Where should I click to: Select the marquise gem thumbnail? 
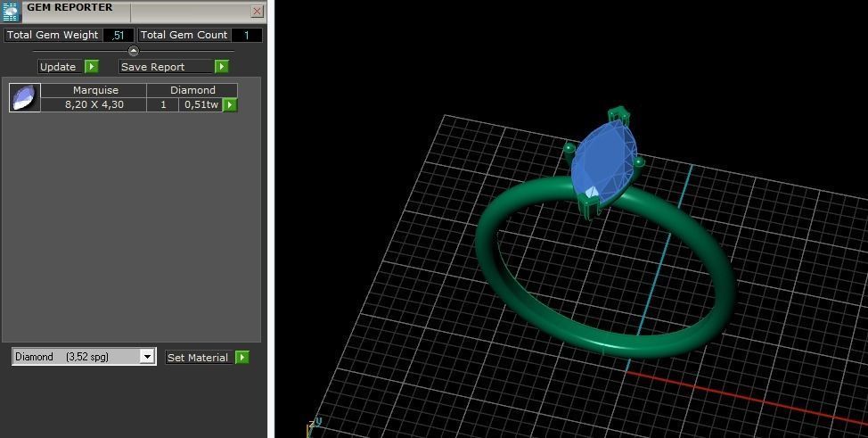point(25,97)
